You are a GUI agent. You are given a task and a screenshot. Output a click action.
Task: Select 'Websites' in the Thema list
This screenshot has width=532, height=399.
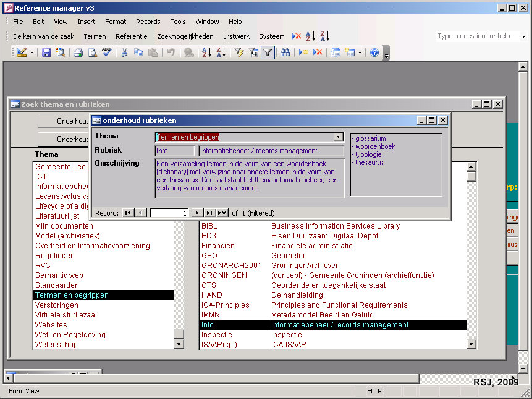point(51,325)
